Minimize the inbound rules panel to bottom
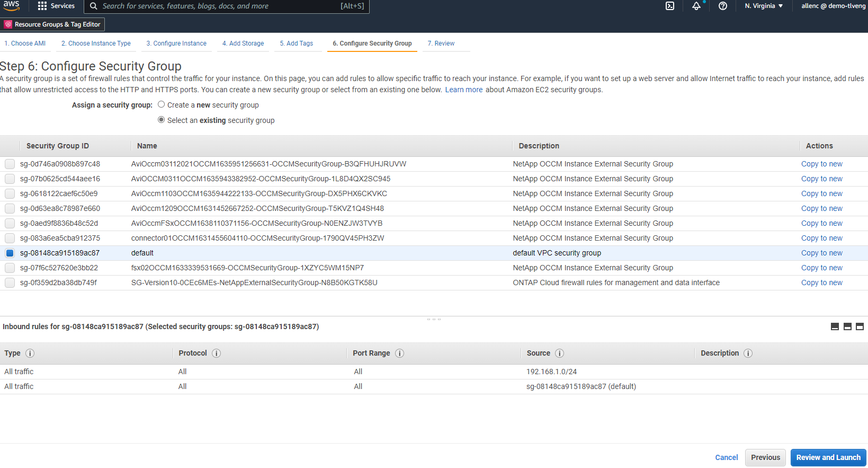The image size is (868, 468). tap(835, 326)
